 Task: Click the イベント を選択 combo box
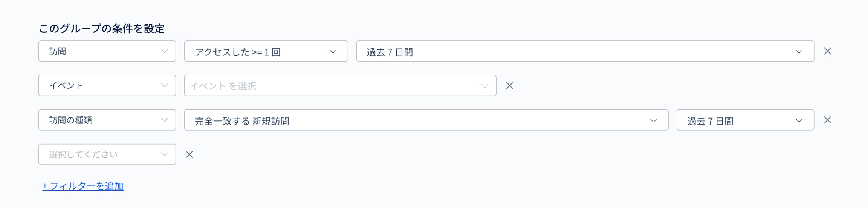(340, 86)
